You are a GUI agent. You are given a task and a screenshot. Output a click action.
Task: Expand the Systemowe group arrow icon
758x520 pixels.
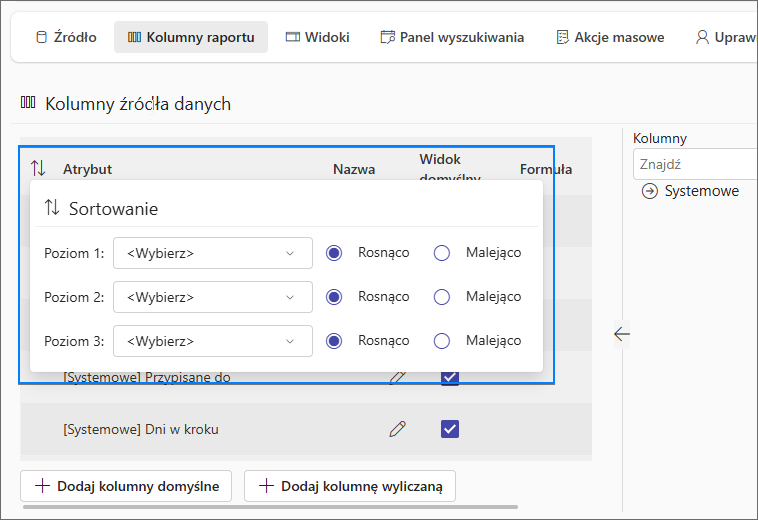point(650,191)
